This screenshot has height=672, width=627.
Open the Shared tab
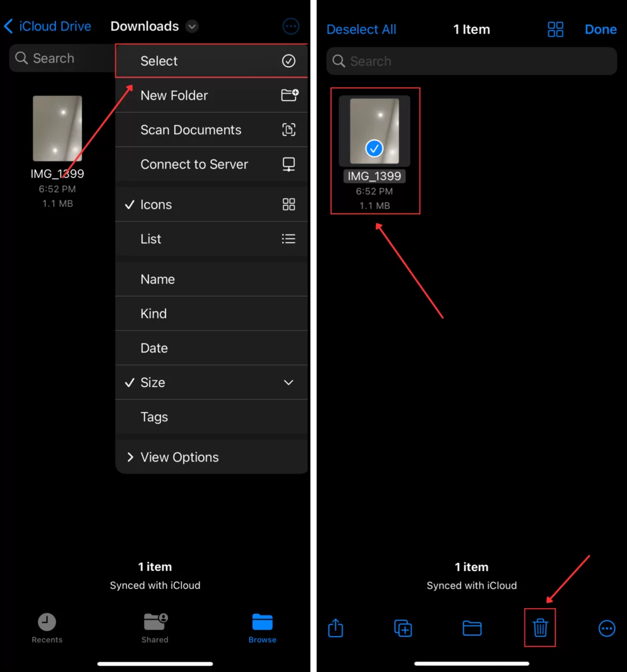pyautogui.click(x=155, y=628)
